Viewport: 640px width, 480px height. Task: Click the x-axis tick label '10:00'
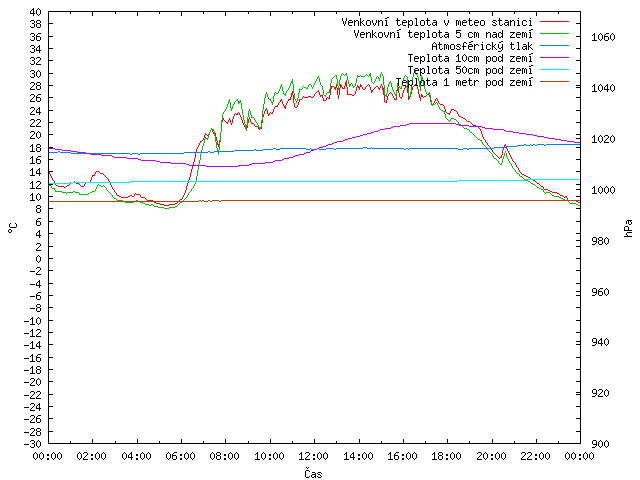coord(269,456)
